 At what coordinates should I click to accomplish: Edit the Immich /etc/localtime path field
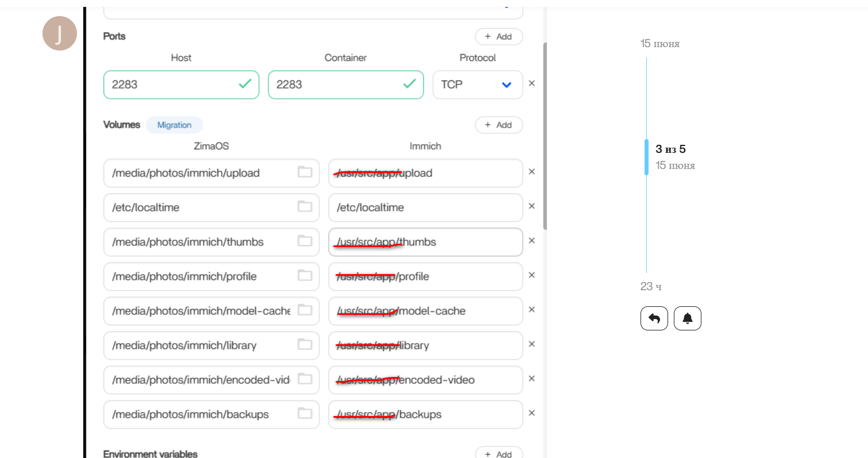426,207
